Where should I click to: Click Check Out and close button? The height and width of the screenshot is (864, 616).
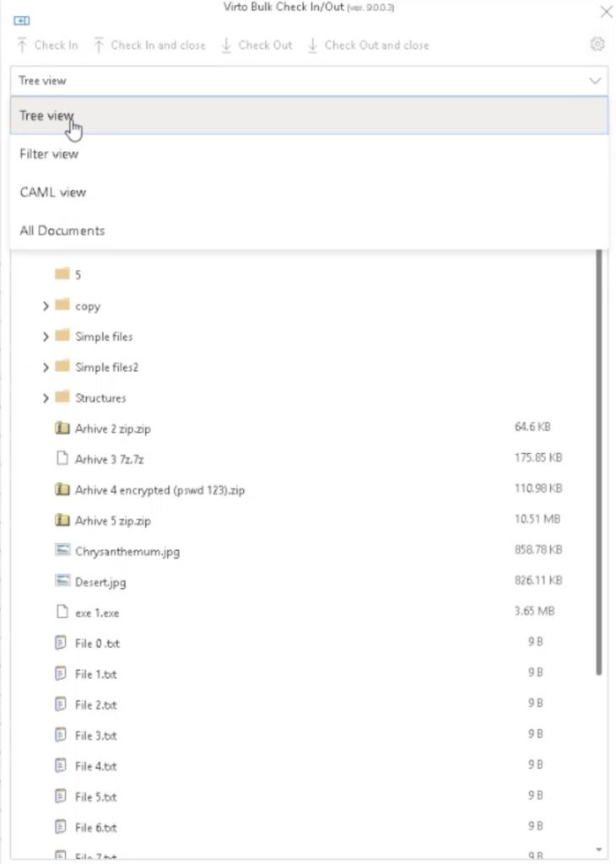coord(368,46)
